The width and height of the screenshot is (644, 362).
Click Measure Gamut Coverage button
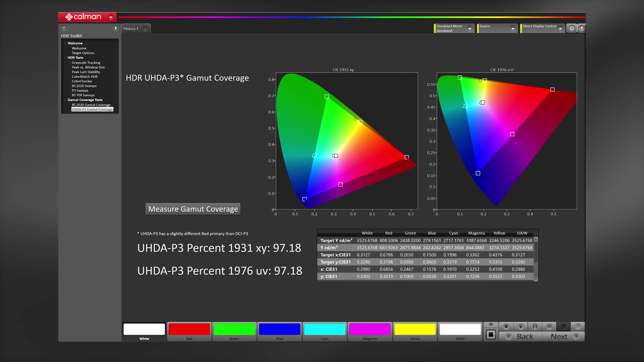point(193,209)
